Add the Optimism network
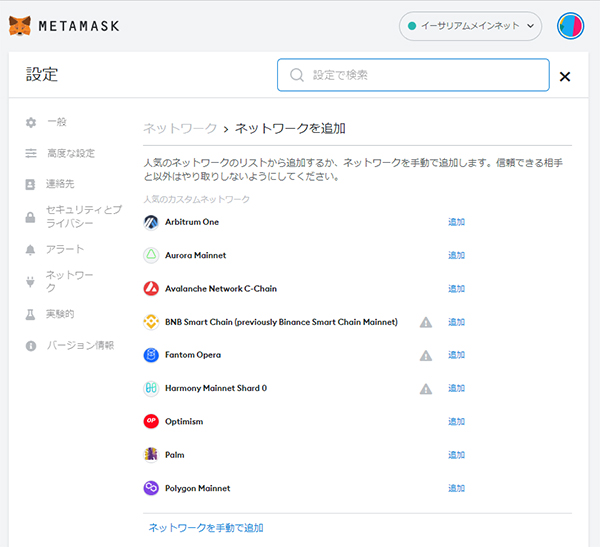This screenshot has height=547, width=600. (x=456, y=421)
